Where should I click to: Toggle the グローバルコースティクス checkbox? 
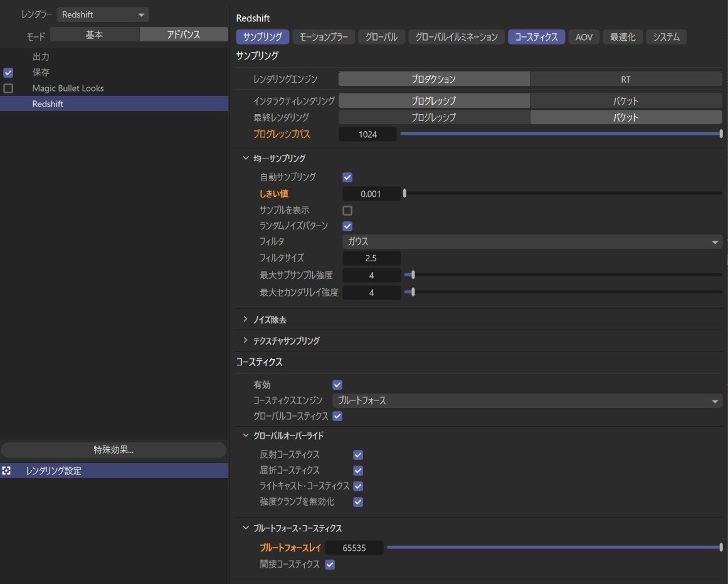(x=337, y=417)
